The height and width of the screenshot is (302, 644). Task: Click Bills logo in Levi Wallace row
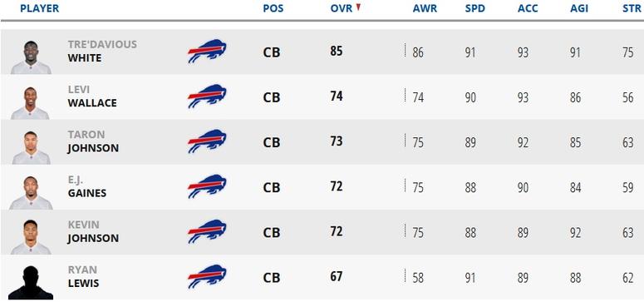coord(207,97)
